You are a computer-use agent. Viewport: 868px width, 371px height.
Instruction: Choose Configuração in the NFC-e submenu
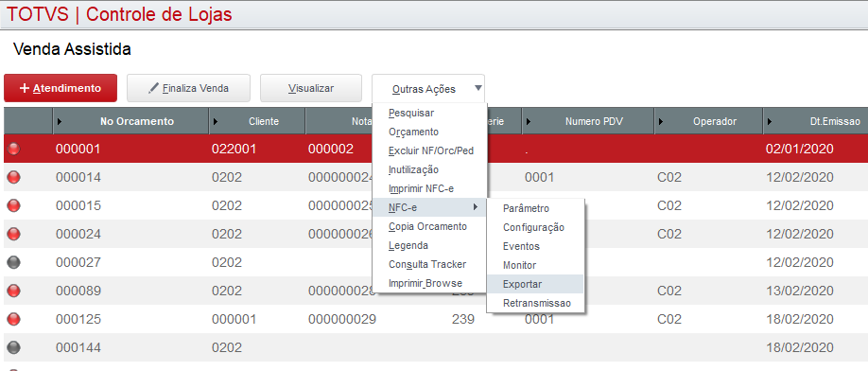(x=535, y=227)
